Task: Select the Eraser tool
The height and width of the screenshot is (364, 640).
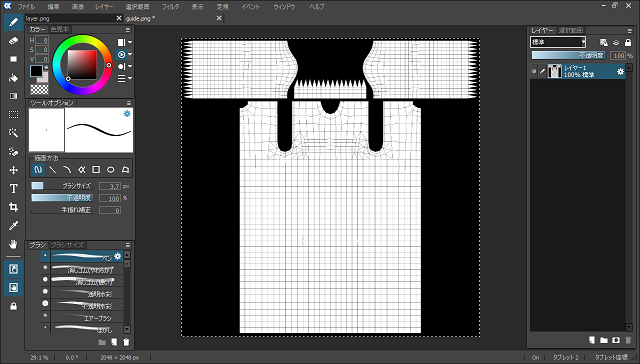Action: (13, 41)
